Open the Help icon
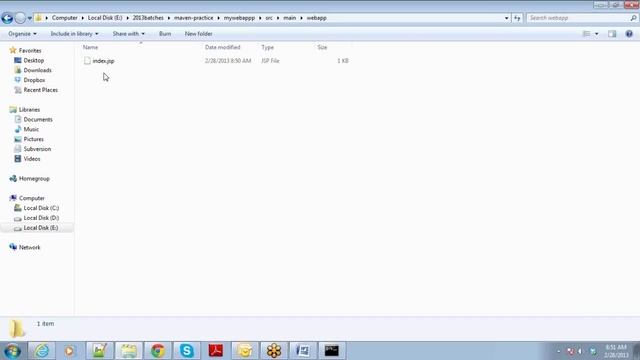The image size is (640, 360). coord(629,34)
